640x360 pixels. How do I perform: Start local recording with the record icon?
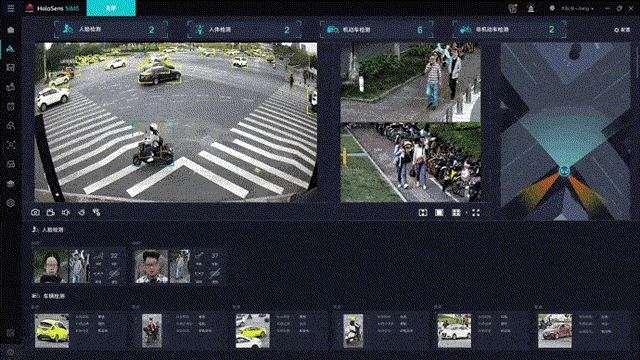tap(51, 212)
